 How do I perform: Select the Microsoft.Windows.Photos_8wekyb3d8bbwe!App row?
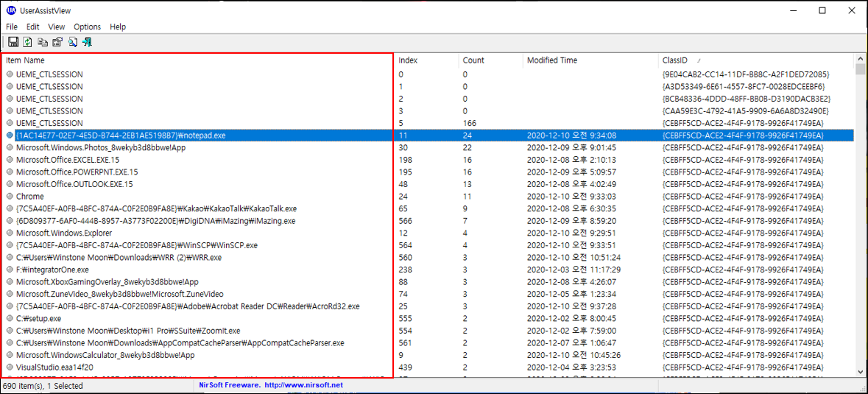point(100,147)
